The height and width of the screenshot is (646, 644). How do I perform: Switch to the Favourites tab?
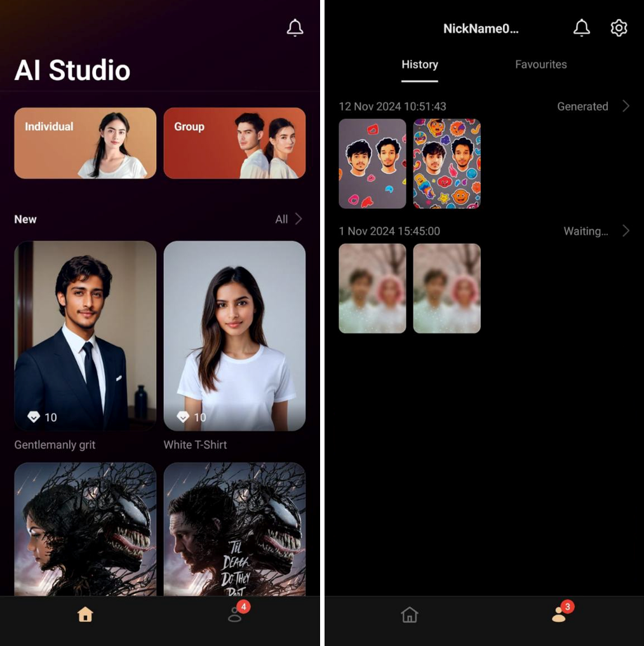540,65
